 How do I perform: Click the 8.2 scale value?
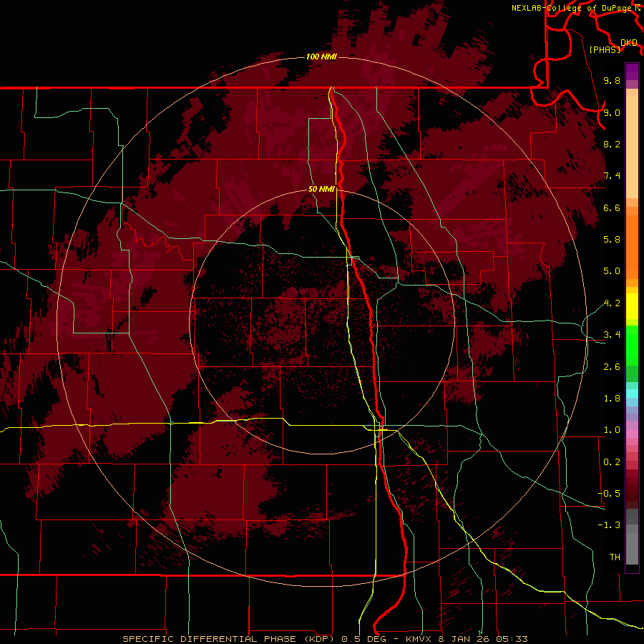coord(612,144)
